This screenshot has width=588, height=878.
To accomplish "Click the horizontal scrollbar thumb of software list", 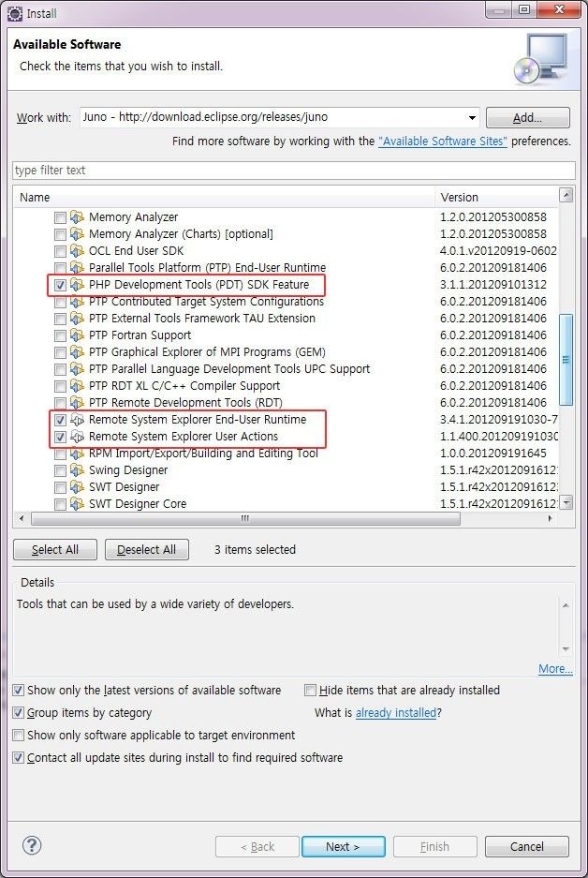I will click(245, 518).
